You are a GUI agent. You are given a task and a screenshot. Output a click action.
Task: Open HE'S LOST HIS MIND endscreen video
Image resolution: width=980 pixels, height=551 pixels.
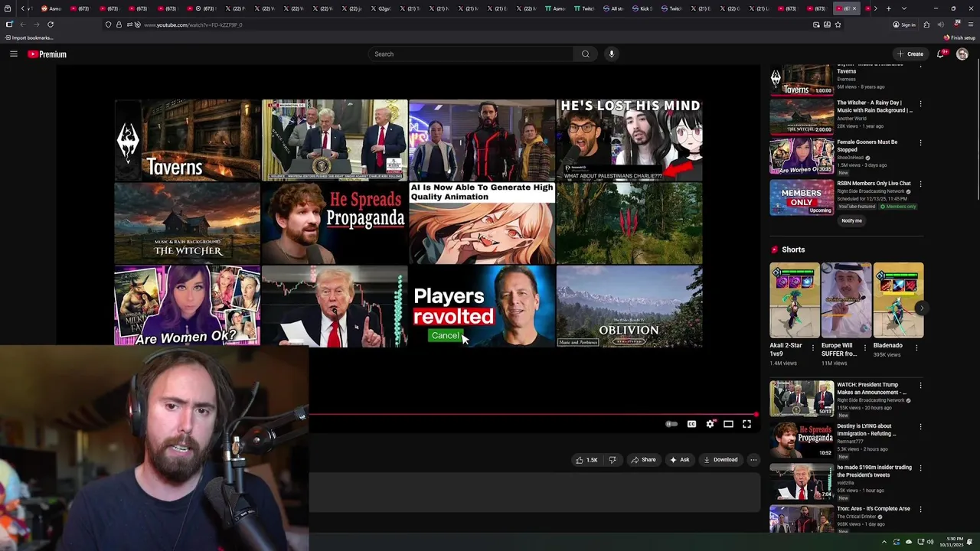(x=629, y=140)
